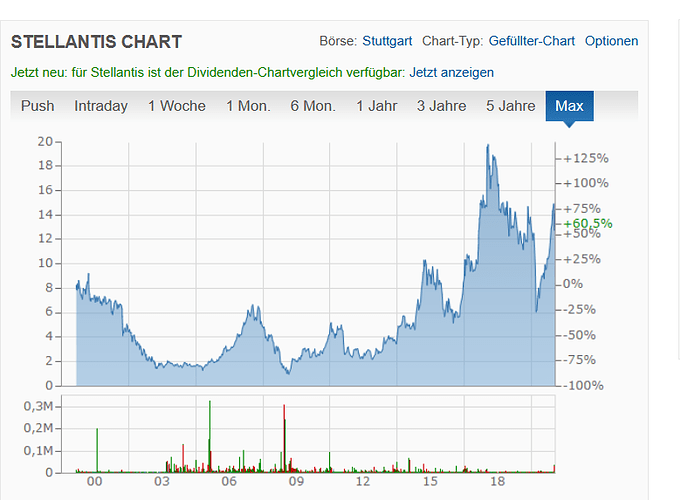Click the +125% right axis label
Image resolution: width=680 pixels, height=500 pixels.
586,158
